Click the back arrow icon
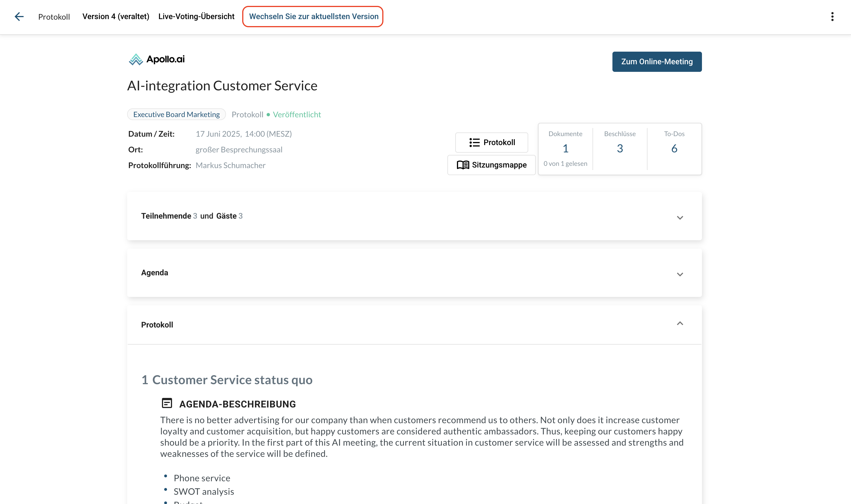 pos(19,17)
